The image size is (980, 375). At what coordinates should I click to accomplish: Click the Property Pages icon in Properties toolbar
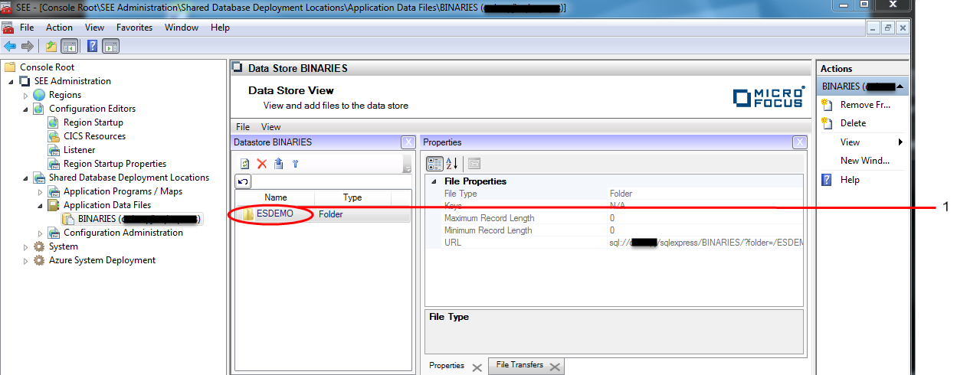click(474, 163)
